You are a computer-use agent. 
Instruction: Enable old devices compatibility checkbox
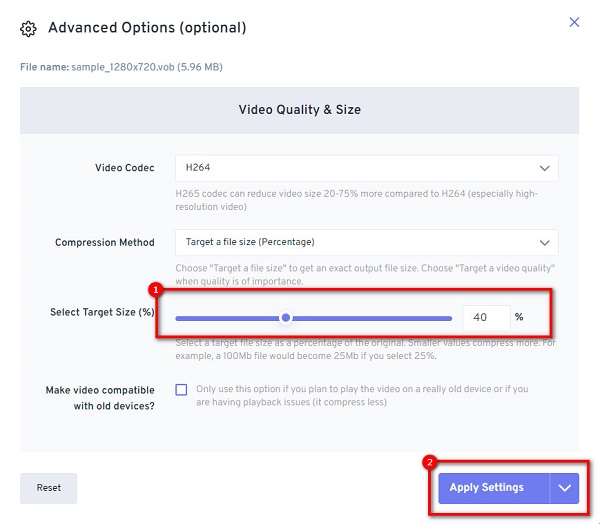[181, 390]
